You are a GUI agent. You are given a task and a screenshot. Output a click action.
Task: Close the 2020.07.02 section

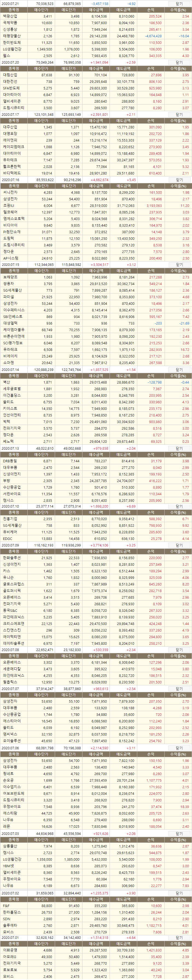179,893
